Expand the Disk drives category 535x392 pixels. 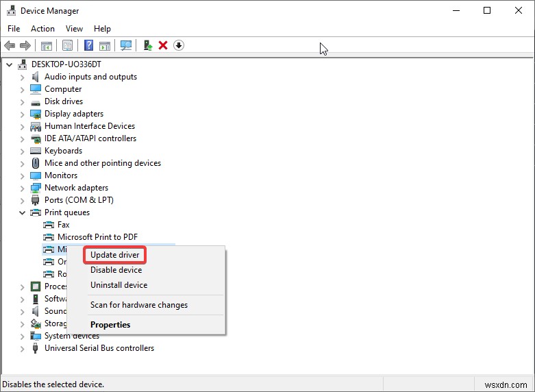[22, 102]
